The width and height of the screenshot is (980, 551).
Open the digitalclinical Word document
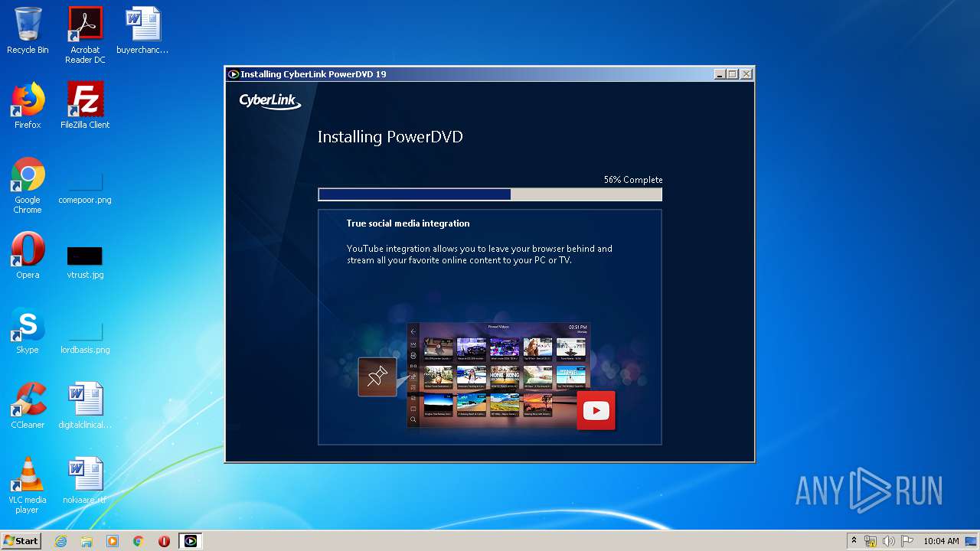point(85,406)
